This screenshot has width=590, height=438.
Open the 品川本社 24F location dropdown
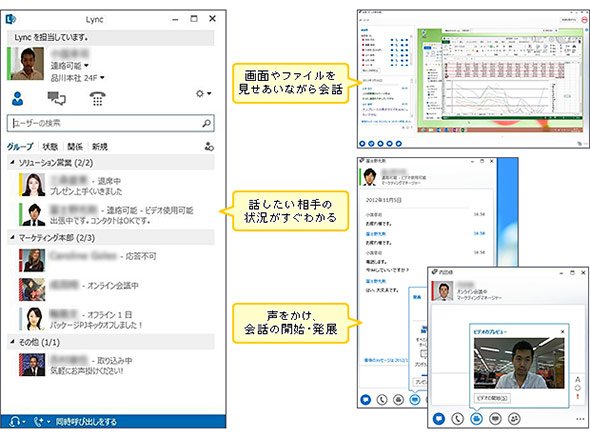78,78
